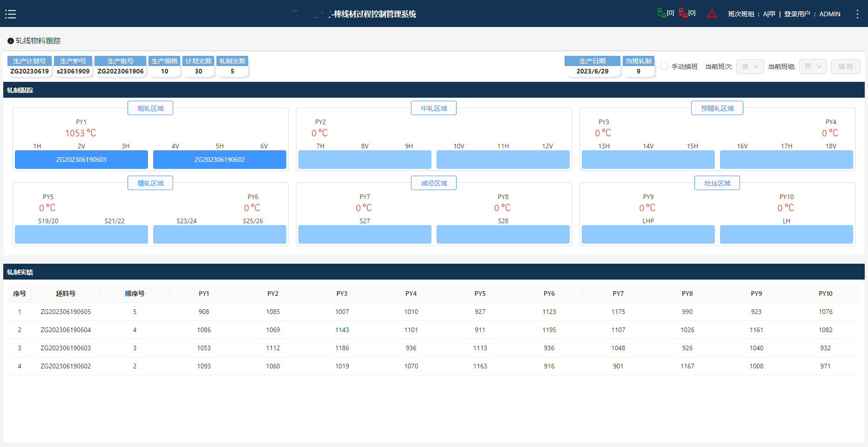Click the 轧制跟踪 section header
Image resolution: width=868 pixels, height=447 pixels.
434,90
